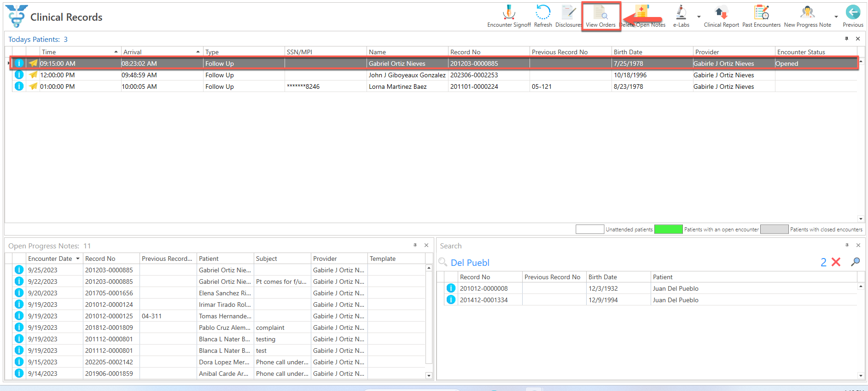Open the Clinical Report

pyautogui.click(x=721, y=16)
